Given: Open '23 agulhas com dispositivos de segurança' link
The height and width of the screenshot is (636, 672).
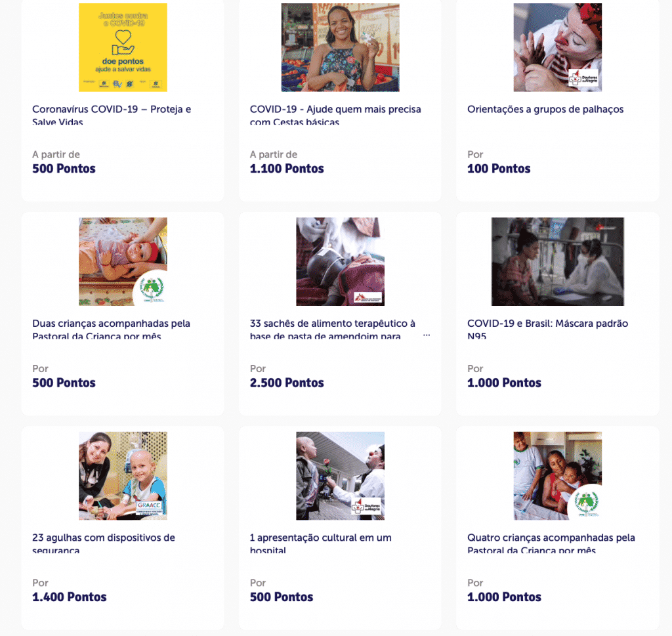Looking at the screenshot, I should point(104,538).
